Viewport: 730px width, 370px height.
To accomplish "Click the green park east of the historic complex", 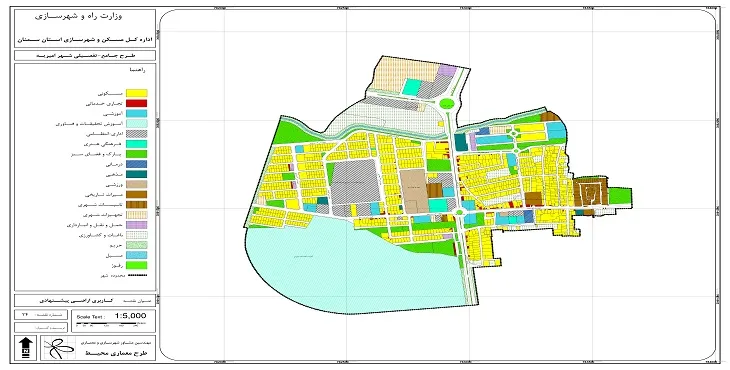I will [620, 195].
